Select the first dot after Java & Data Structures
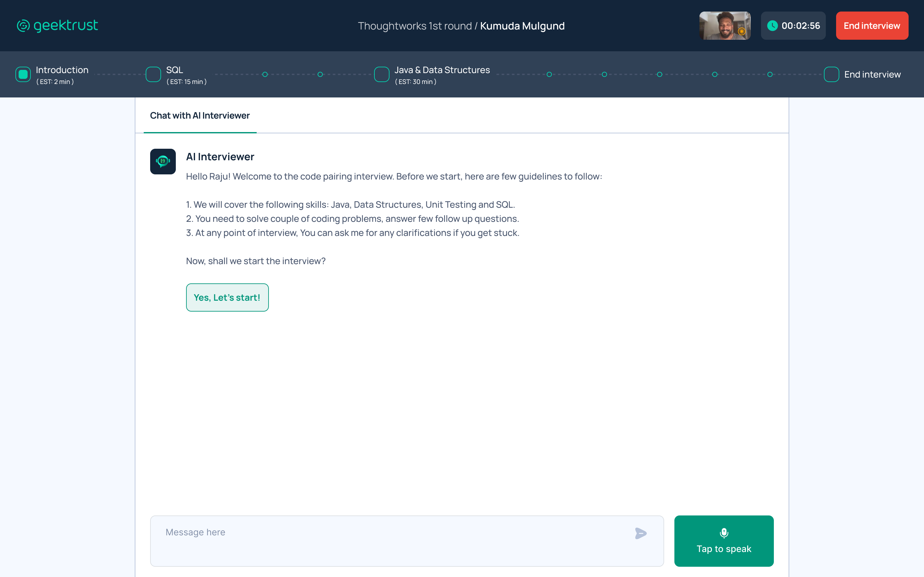The width and height of the screenshot is (924, 577). 549,74
